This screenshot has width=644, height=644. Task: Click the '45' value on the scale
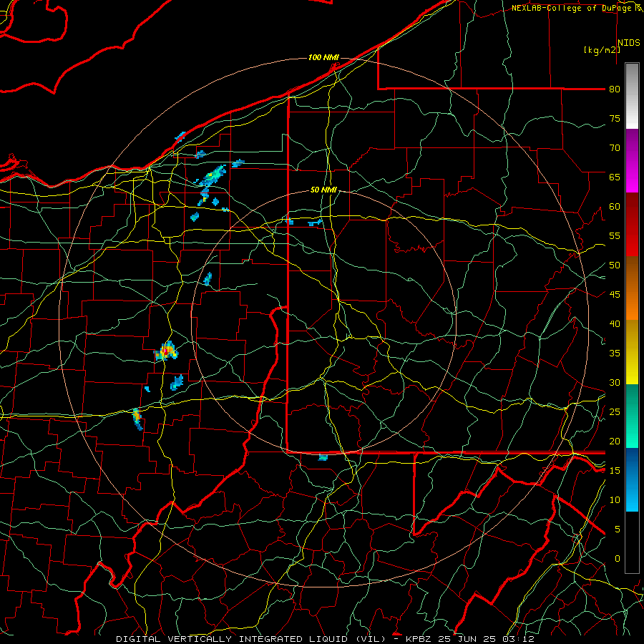pos(615,295)
